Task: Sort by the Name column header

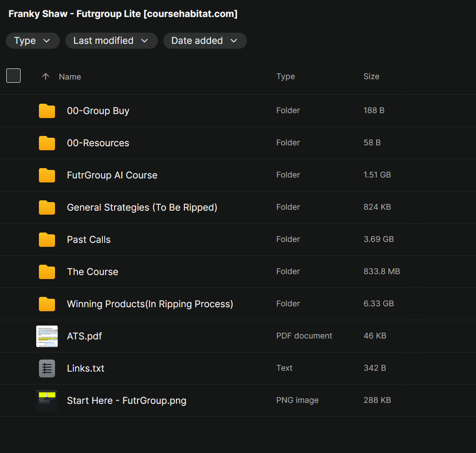Action: pyautogui.click(x=70, y=77)
